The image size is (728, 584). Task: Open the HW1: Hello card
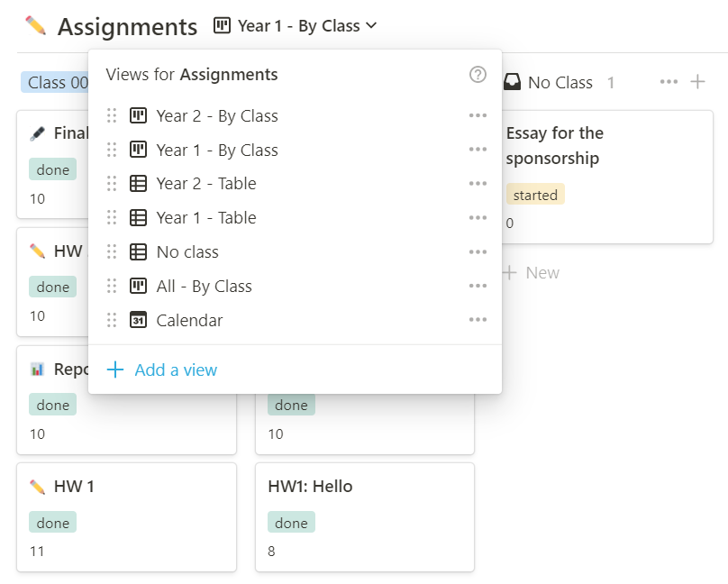310,487
